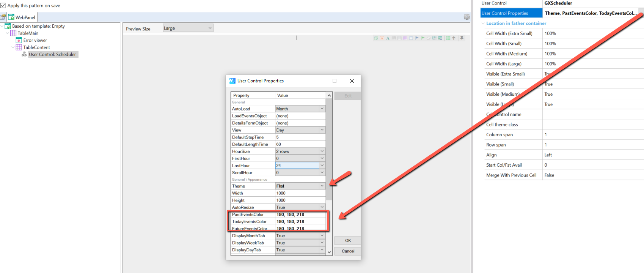Click Cell Width (Extra Small) value 100%
Viewport: 644px width, 273px height.
point(593,33)
